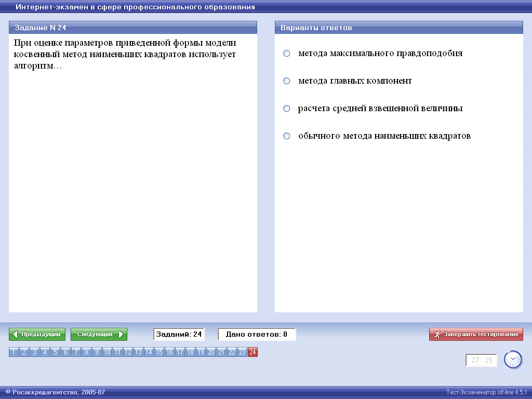Click the question text about косвенный метод
This screenshot has width=532, height=399.
click(x=125, y=54)
